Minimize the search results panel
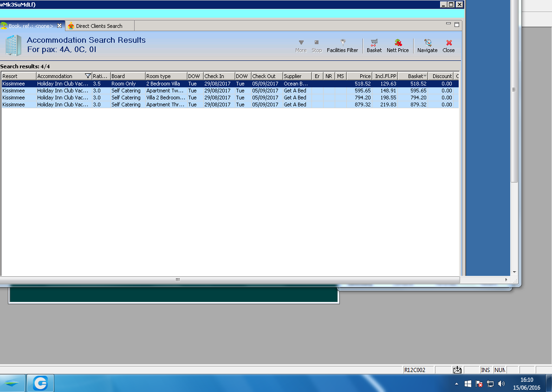Screen dimensions: 552x392 click(448, 24)
